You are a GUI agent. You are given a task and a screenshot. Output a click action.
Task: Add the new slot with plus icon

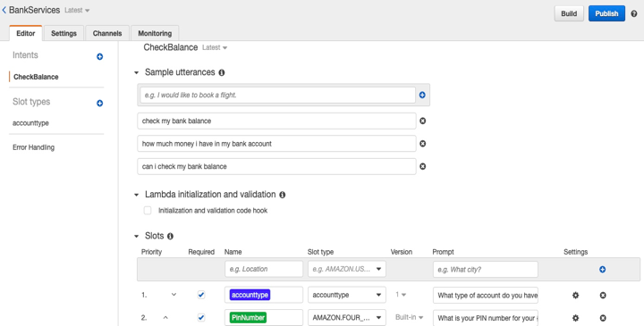(602, 270)
